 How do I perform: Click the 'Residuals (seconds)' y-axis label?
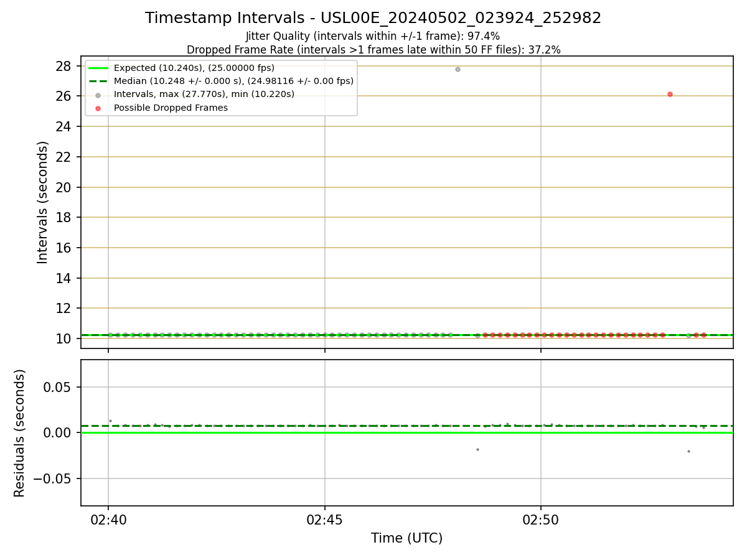(x=20, y=433)
